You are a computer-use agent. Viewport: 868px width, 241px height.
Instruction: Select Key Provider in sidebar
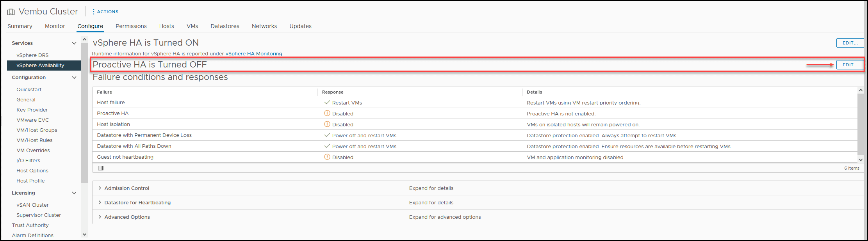[32, 110]
